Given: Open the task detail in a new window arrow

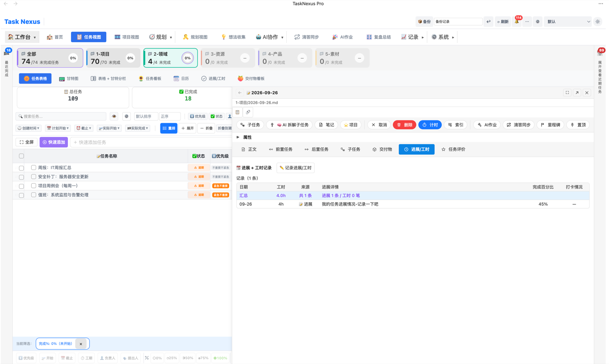Looking at the screenshot, I should click(x=577, y=93).
